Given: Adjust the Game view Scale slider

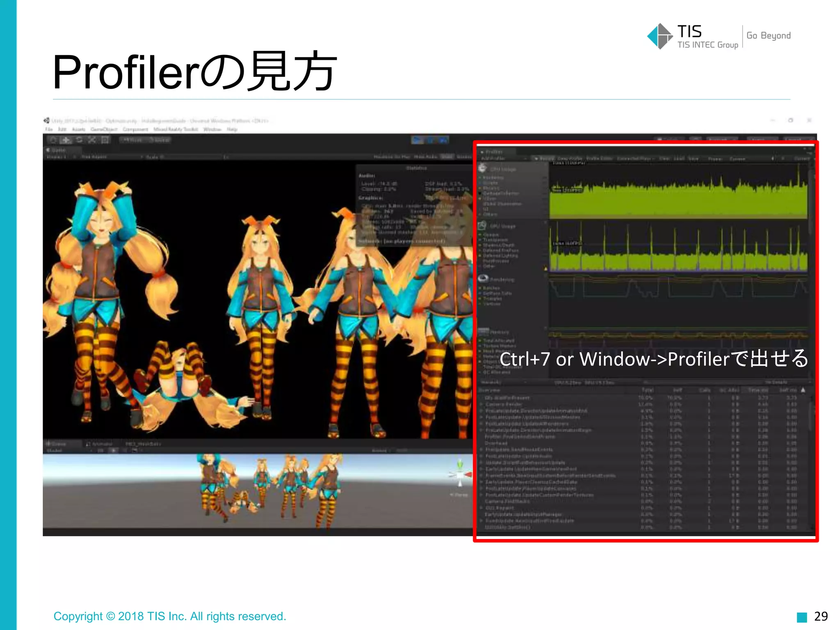Looking at the screenshot, I should point(193,157).
